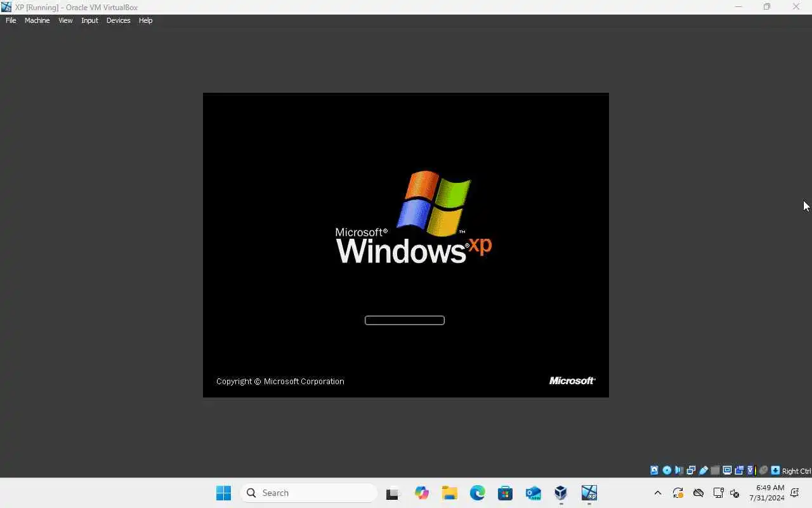
Task: Click the XP virtual machine taskbar icon
Action: (x=589, y=493)
